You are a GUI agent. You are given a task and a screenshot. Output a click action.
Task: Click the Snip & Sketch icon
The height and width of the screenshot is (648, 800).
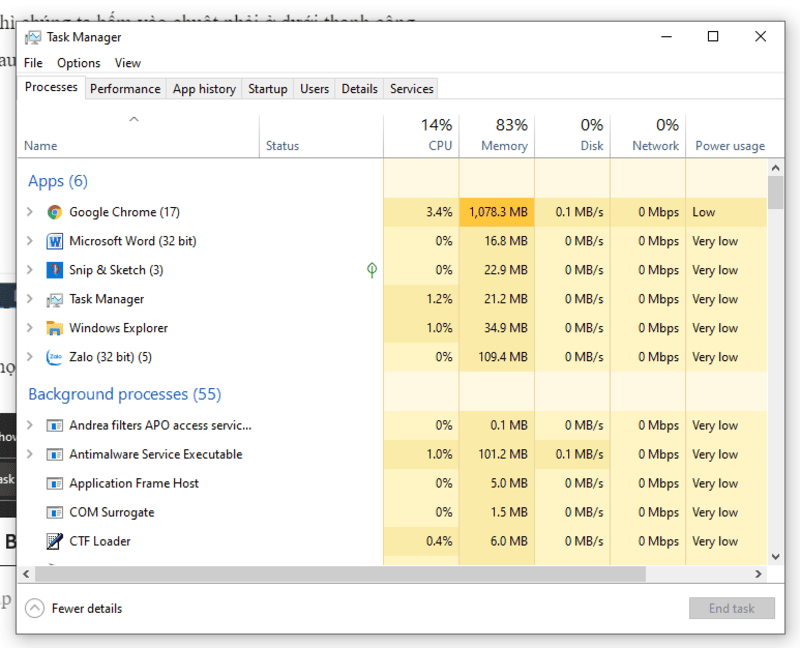(x=54, y=270)
